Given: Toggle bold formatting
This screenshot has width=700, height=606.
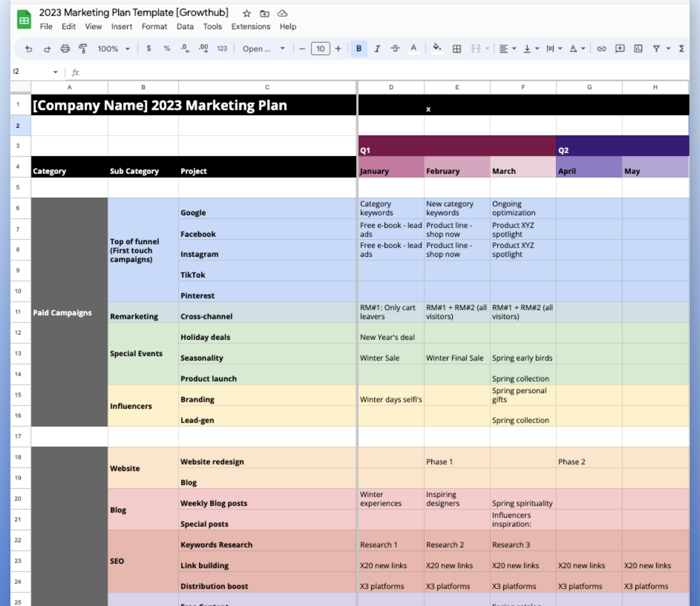Looking at the screenshot, I should (x=359, y=49).
